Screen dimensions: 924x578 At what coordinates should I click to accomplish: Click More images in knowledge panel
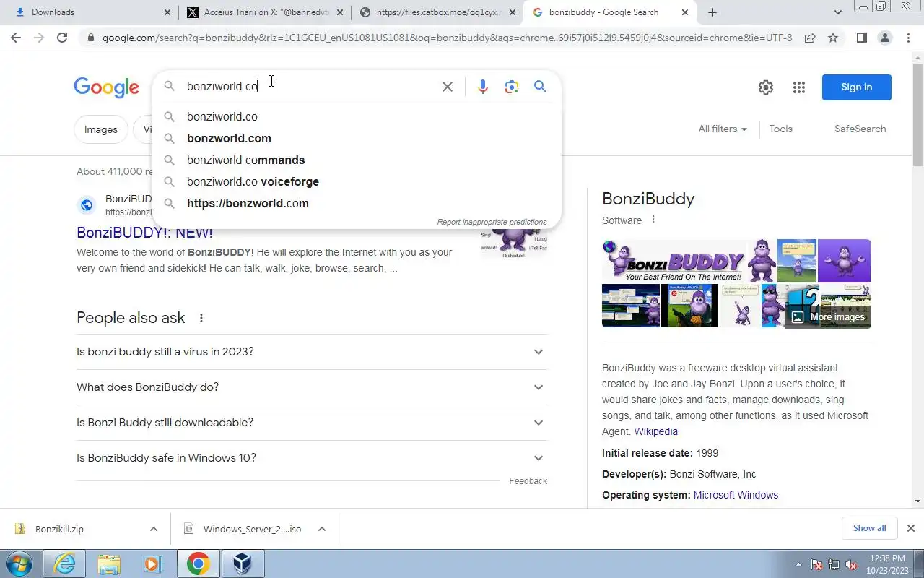tap(828, 316)
